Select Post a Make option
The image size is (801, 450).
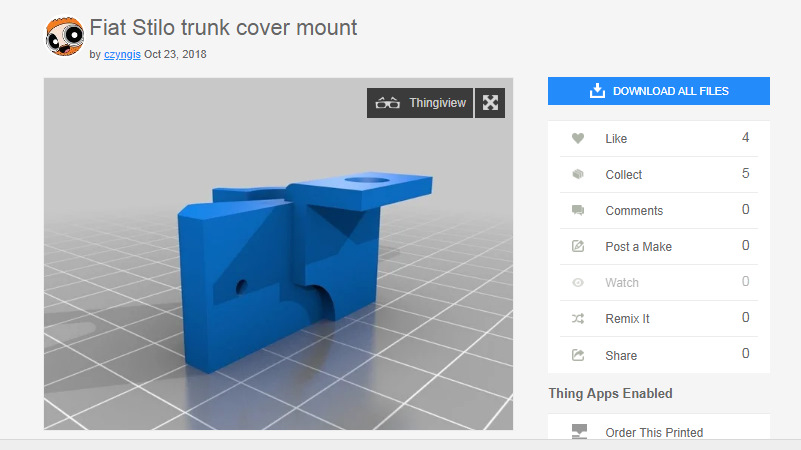tap(659, 247)
